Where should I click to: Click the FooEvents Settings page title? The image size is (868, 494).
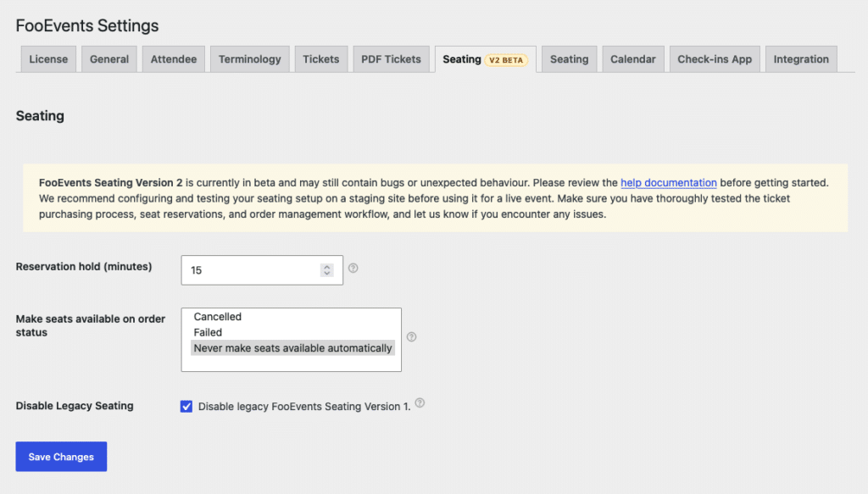tap(87, 25)
